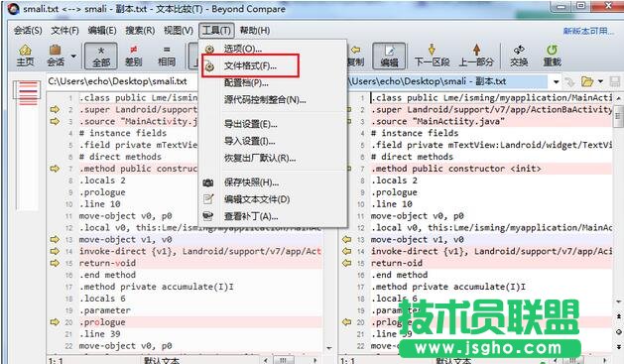
Task: Toggle the Same (相同) filter
Action: 167,56
